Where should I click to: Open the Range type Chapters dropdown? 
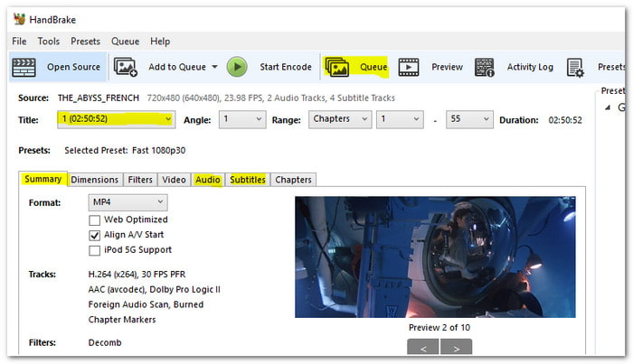tap(340, 119)
